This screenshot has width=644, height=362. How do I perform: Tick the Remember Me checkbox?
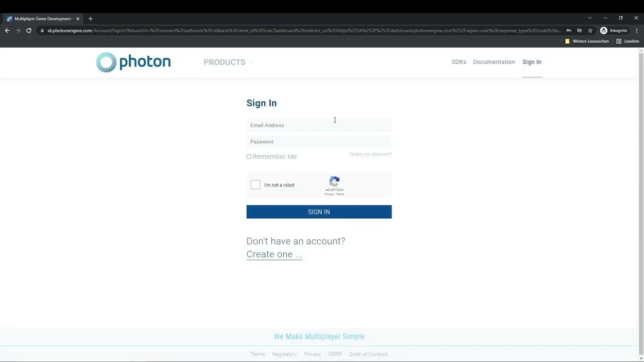[249, 157]
